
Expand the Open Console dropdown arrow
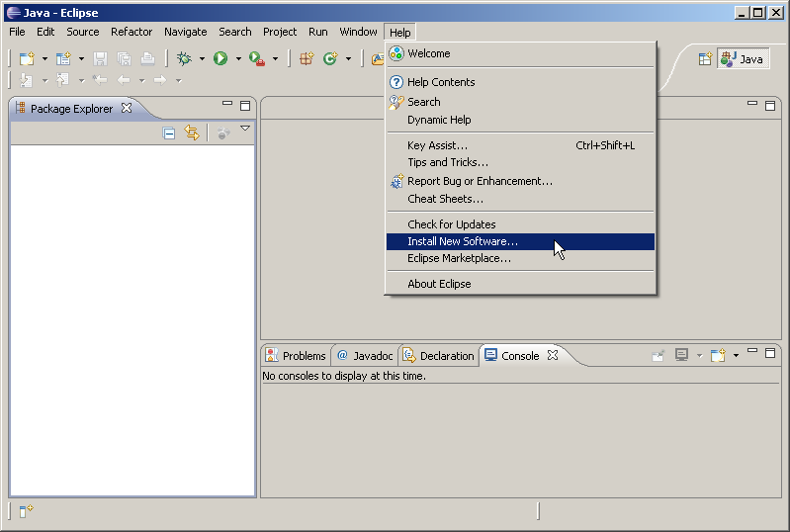click(x=736, y=356)
